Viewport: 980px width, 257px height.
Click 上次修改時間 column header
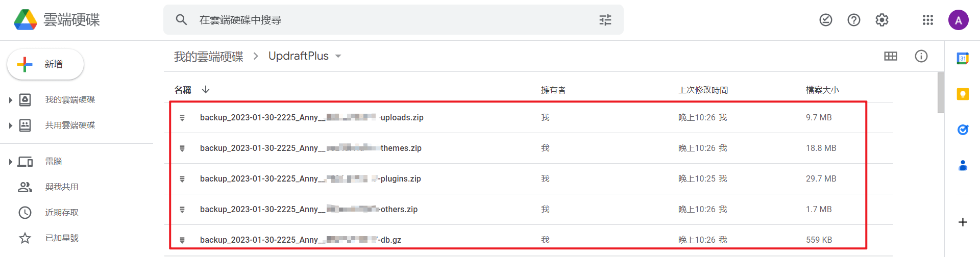[x=703, y=90]
